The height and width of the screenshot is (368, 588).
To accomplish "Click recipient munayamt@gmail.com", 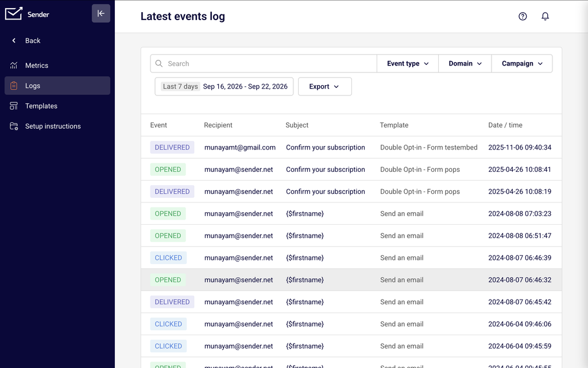I will click(240, 147).
